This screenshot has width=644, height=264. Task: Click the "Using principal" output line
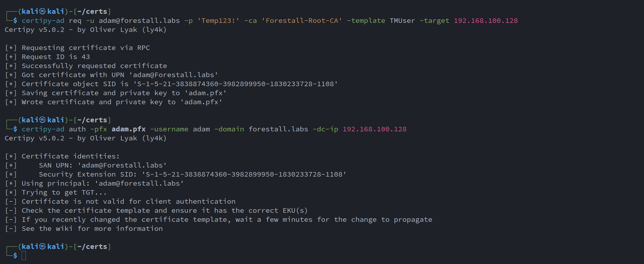[102, 183]
